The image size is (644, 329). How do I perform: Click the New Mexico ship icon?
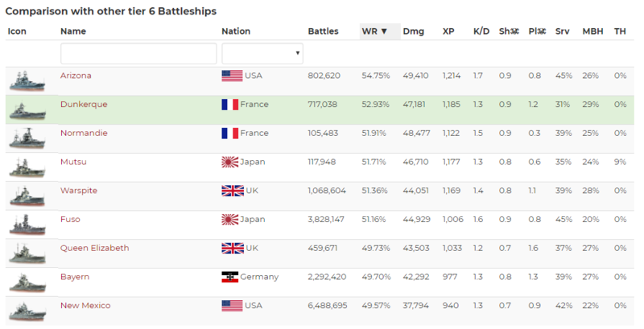coord(25,311)
